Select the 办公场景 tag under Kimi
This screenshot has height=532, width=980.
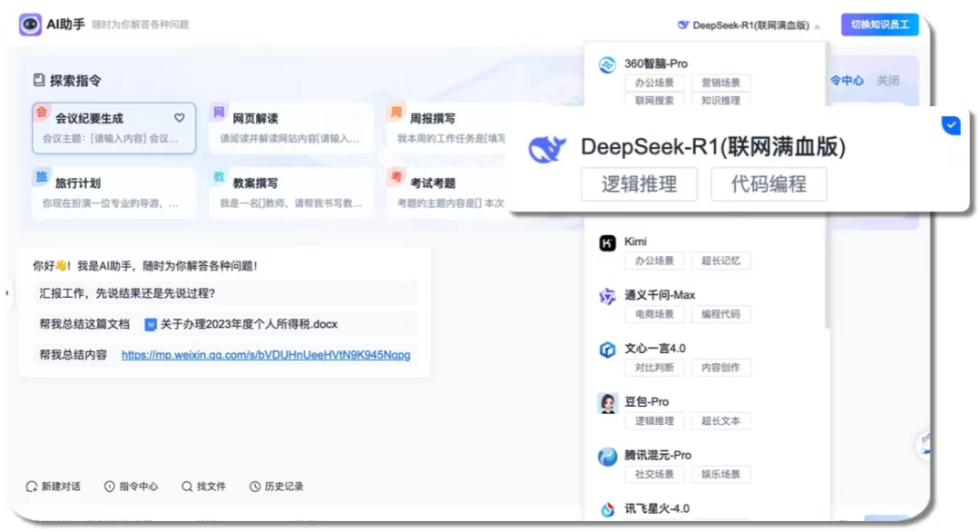coord(655,261)
